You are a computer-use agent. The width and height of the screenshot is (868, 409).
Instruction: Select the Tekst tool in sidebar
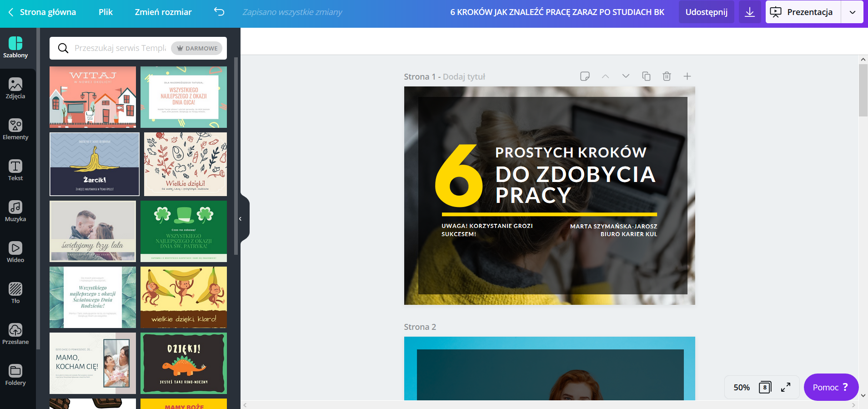pos(15,171)
